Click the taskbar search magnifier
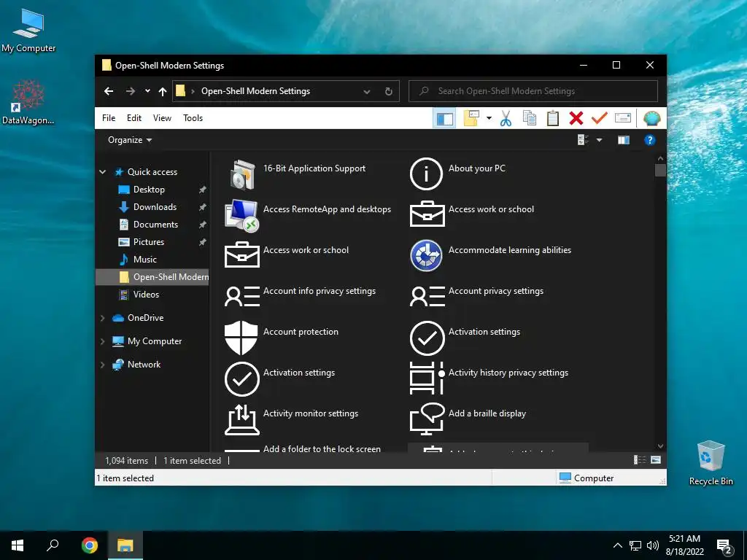 (53, 545)
